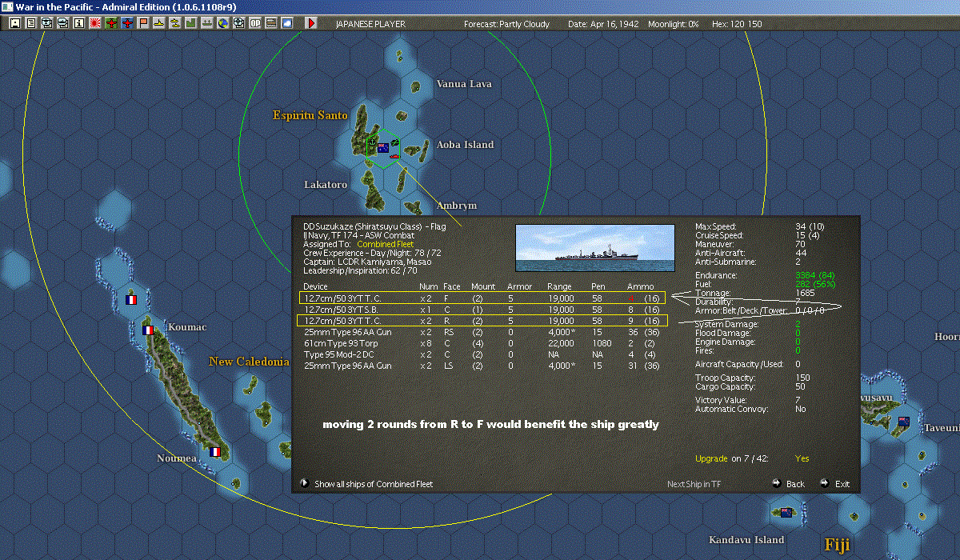The width and height of the screenshot is (960, 560).
Task: Click the flag marker near Taveuni
Action: click(904, 422)
